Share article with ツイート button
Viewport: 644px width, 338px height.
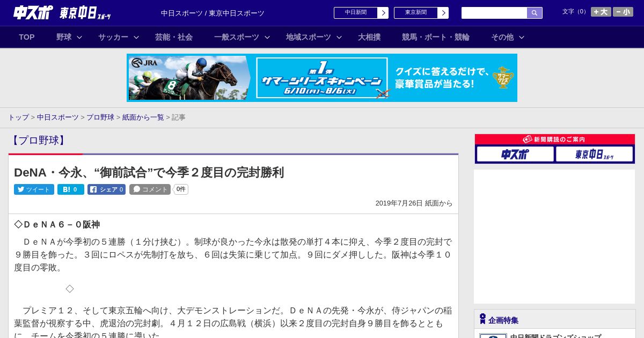click(34, 189)
